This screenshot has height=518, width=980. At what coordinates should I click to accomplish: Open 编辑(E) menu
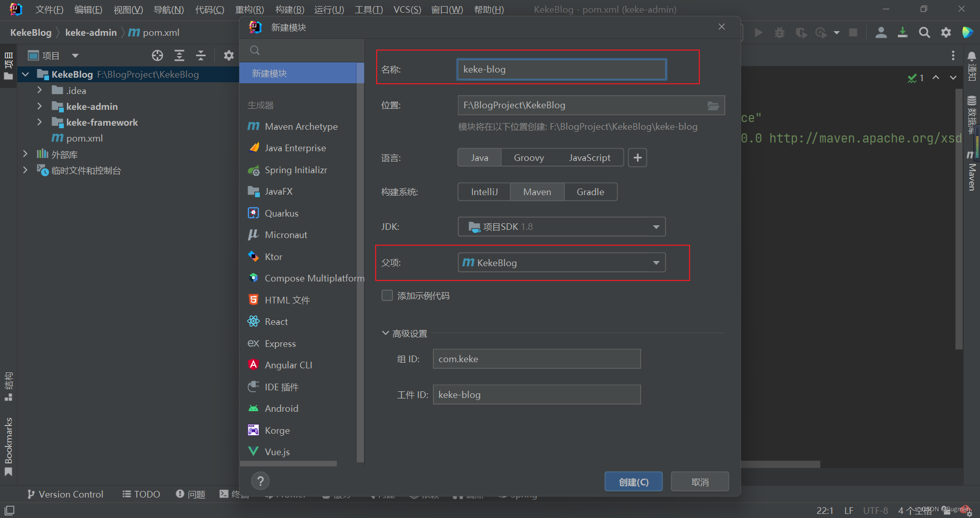point(88,10)
